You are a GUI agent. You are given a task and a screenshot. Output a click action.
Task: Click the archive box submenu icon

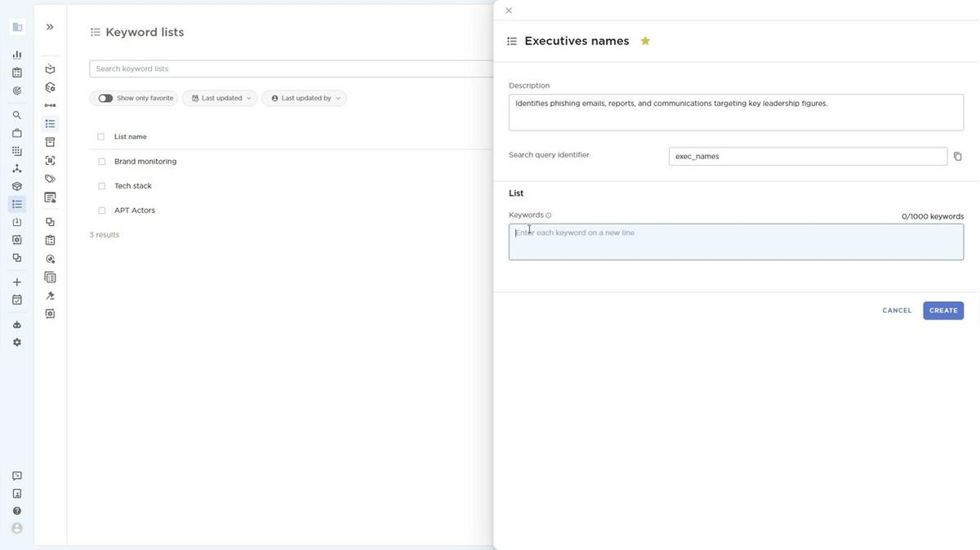click(x=50, y=142)
